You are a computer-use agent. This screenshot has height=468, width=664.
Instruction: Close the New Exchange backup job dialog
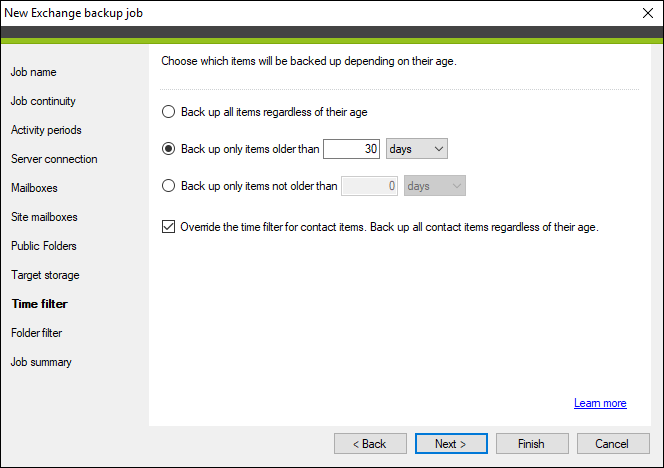point(647,13)
